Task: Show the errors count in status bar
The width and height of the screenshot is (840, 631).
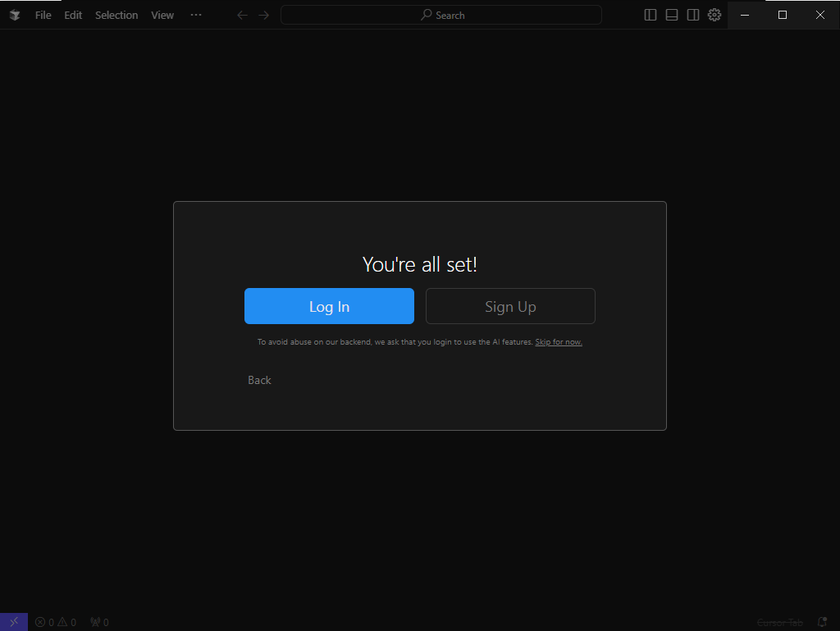Action: tap(44, 622)
